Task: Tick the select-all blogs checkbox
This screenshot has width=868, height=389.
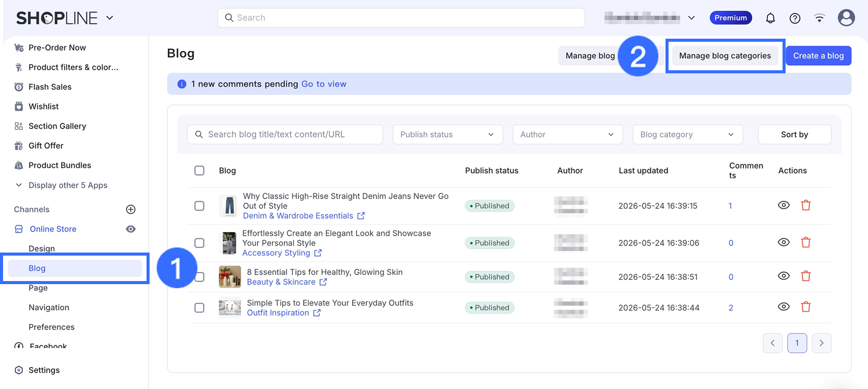Action: coord(199,171)
